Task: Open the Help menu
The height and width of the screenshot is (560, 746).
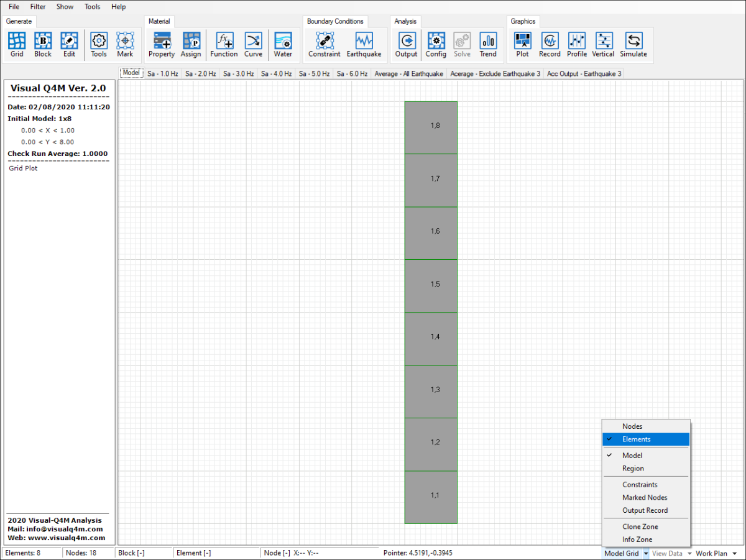Action: pyautogui.click(x=118, y=7)
